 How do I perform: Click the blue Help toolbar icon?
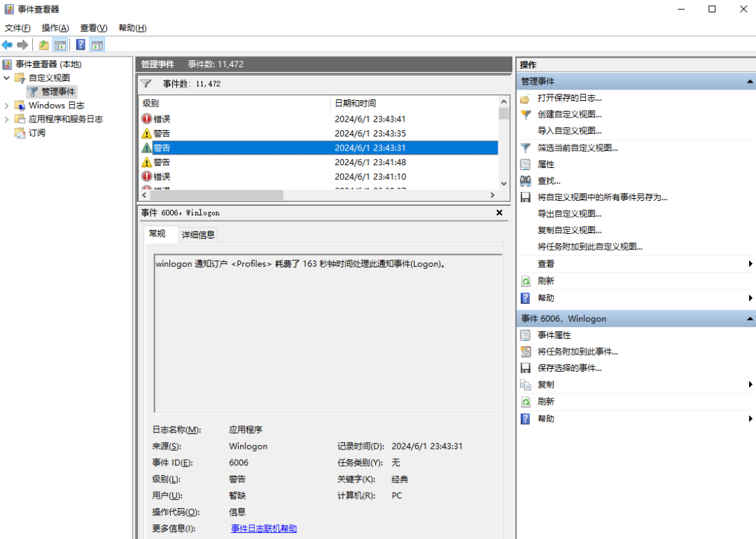(80, 45)
